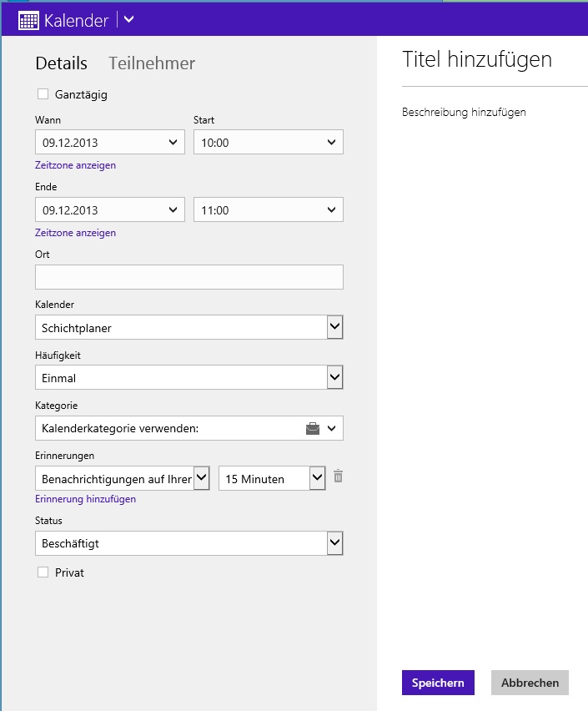Open the 15 Minuten reminder dropdown
The width and height of the screenshot is (588, 711).
coord(272,478)
